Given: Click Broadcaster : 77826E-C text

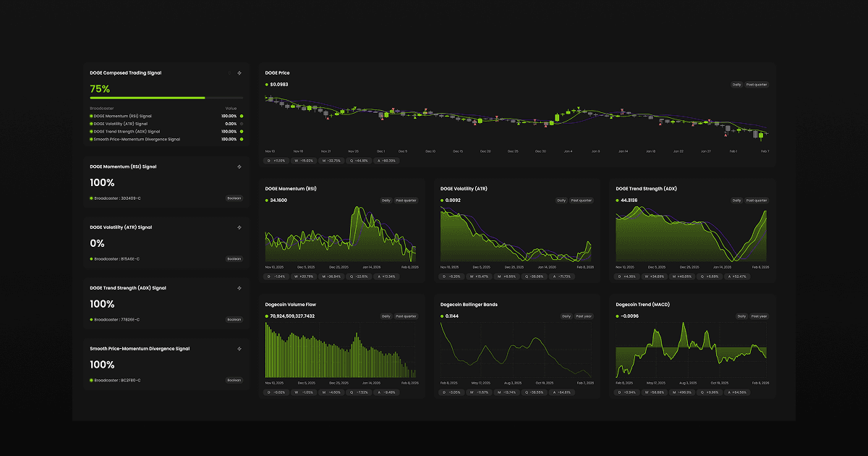Looking at the screenshot, I should click(x=117, y=319).
